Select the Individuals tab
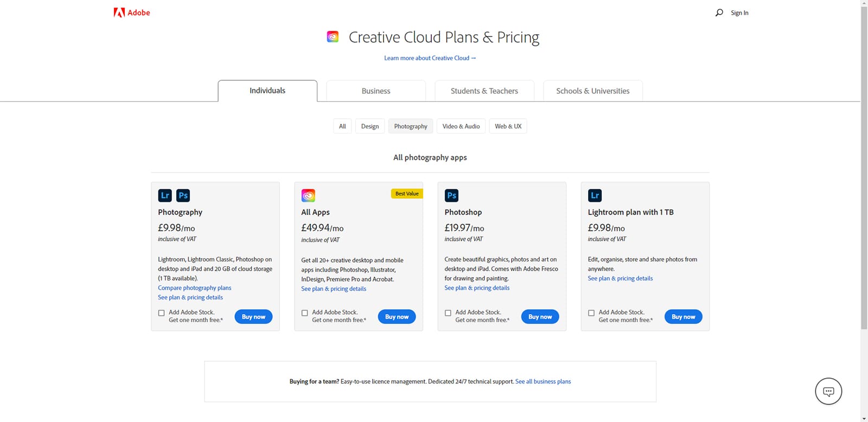The height and width of the screenshot is (422, 868). 267,91
